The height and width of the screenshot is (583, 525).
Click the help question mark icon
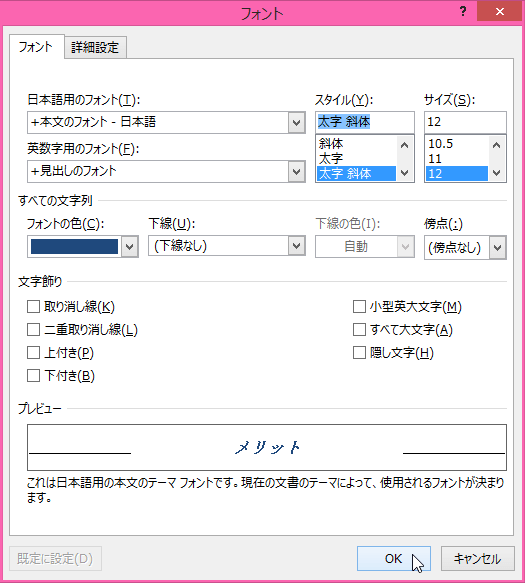[x=463, y=12]
